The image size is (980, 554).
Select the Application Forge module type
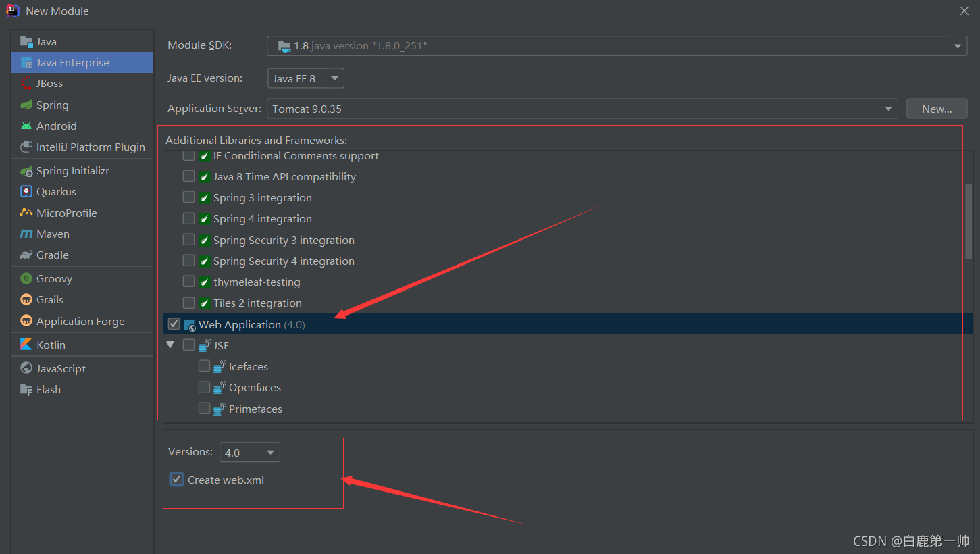click(82, 321)
